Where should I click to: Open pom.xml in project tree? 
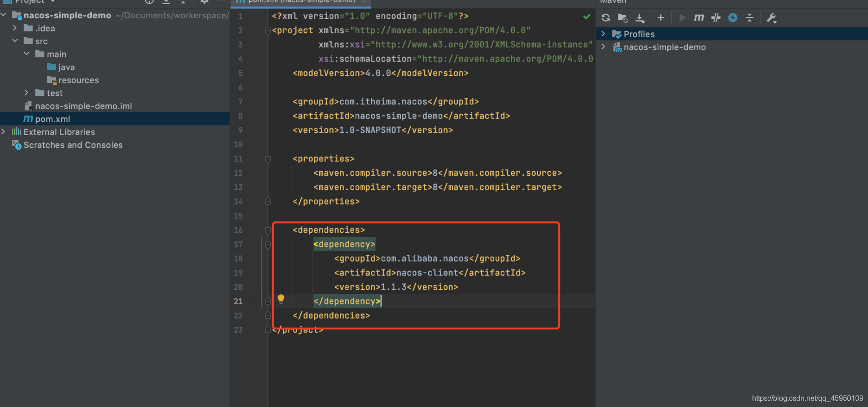point(52,119)
